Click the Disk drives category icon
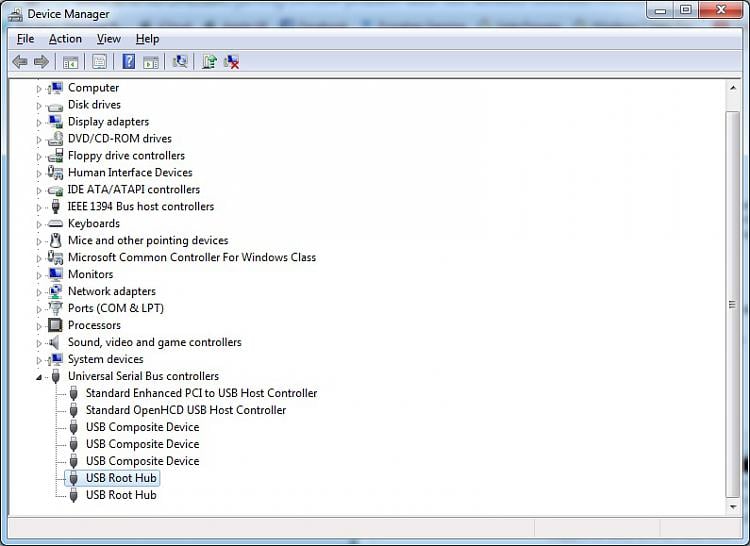 (55, 106)
